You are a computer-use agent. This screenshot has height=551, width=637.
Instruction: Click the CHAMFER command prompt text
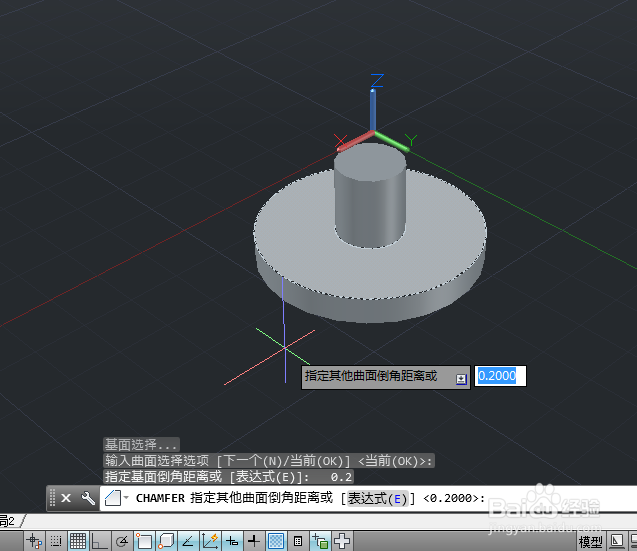pyautogui.click(x=310, y=498)
